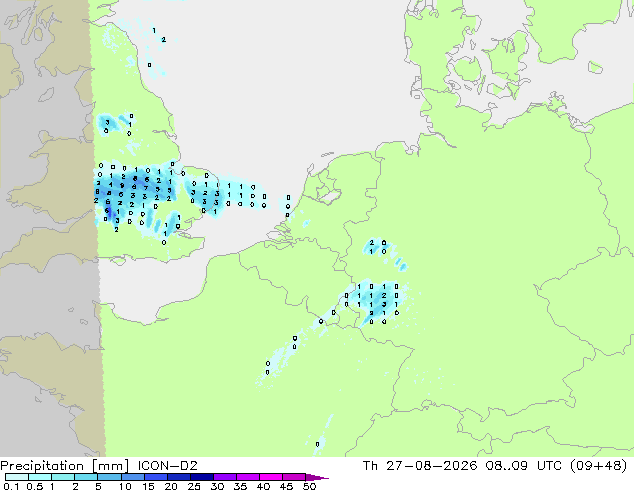Pick the legend swatch between 0.5 and 1
Image resolution: width=634 pixels, height=490 pixels.
40,477
